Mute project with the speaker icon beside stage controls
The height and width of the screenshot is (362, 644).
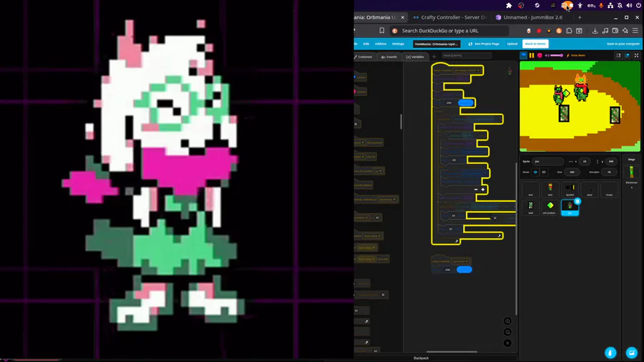click(x=547, y=55)
